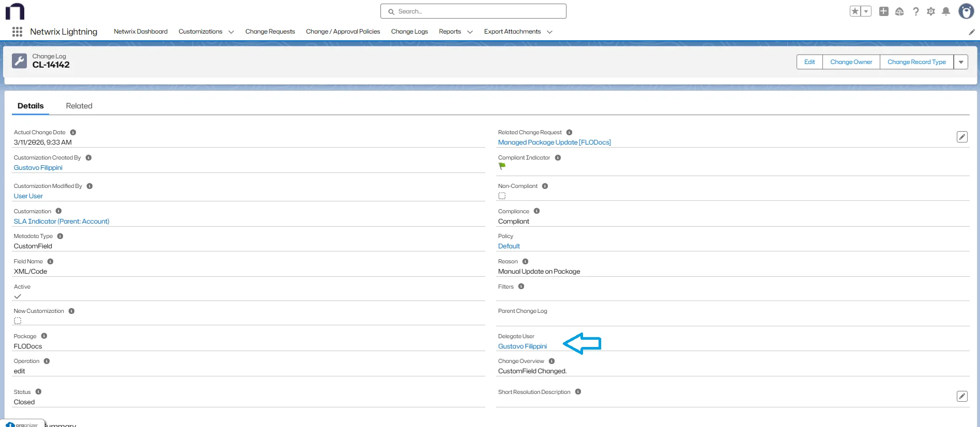Show info tooltip for Change Overview
Viewport: 980px width, 427px height.
tap(552, 361)
